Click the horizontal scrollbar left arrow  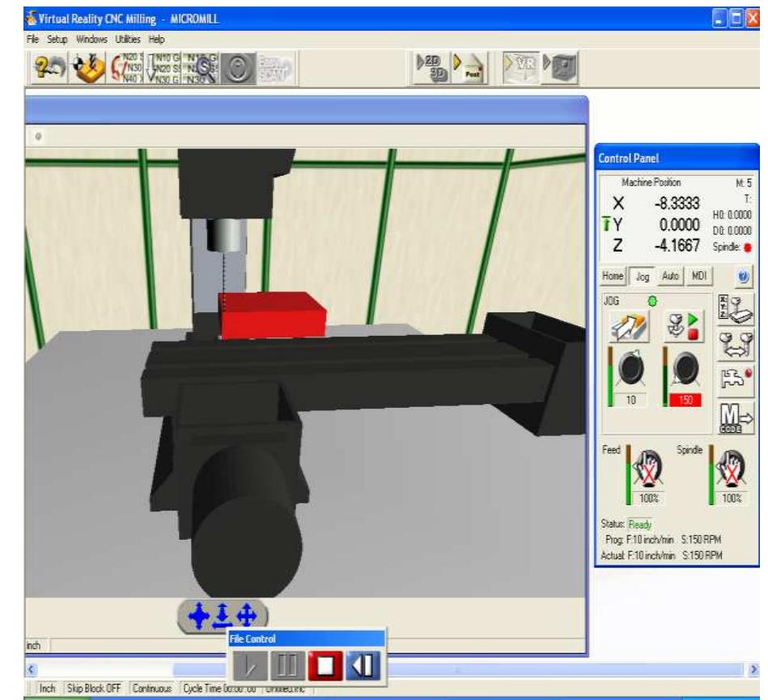click(x=32, y=669)
